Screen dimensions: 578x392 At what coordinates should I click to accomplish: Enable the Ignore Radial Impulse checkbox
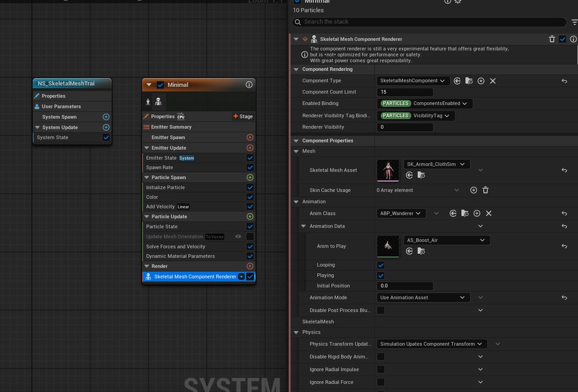click(x=380, y=369)
